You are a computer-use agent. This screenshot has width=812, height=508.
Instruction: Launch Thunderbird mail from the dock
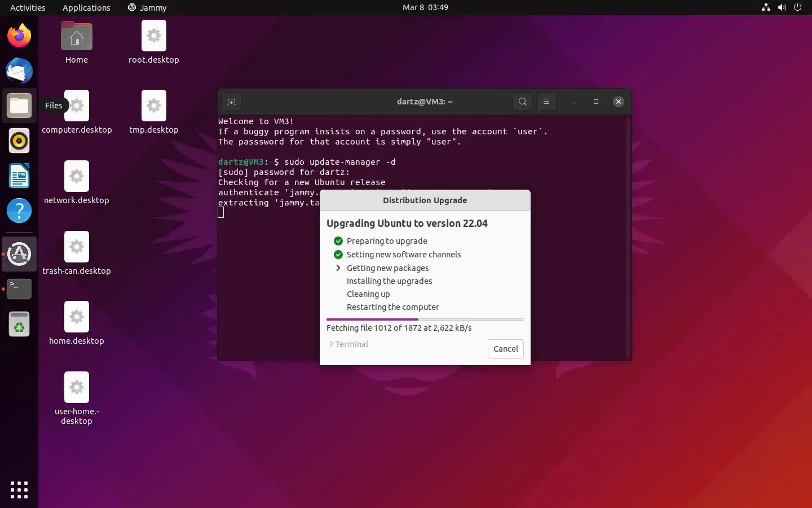19,71
